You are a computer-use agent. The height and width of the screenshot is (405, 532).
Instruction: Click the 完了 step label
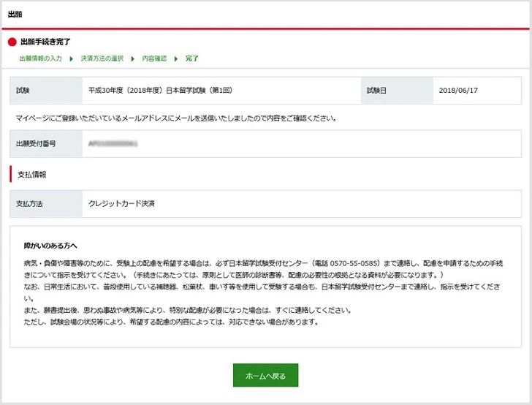tap(191, 58)
